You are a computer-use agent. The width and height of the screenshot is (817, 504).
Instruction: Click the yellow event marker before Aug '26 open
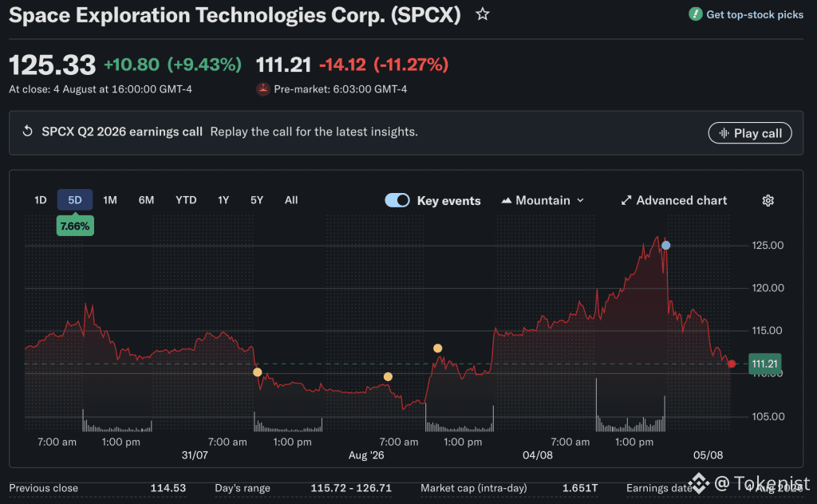point(388,376)
